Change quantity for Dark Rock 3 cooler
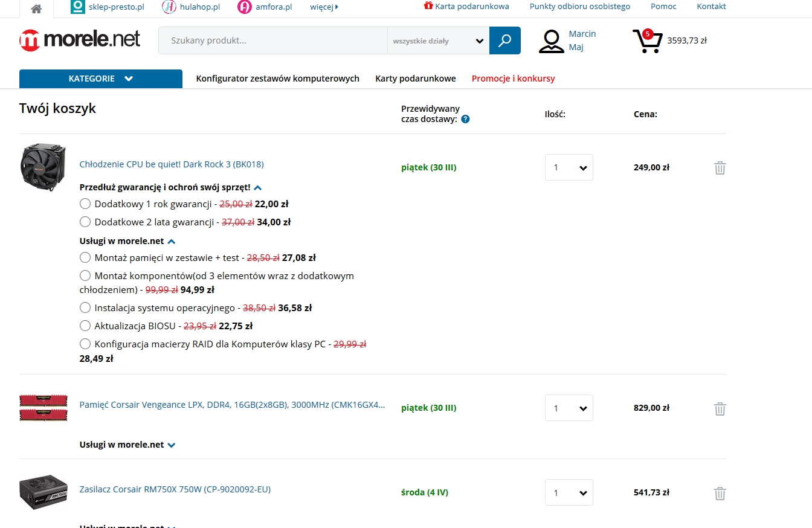 [x=569, y=167]
